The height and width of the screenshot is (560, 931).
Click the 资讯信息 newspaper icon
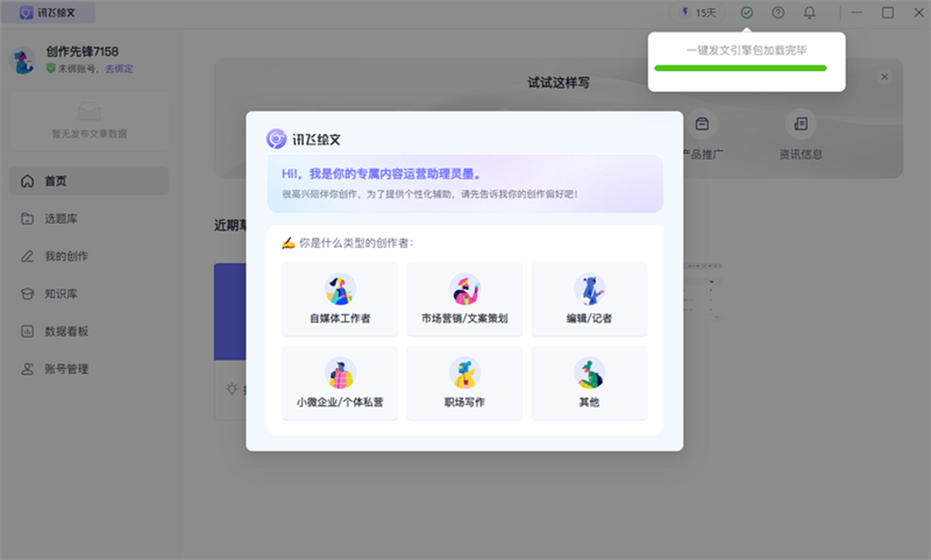801,124
